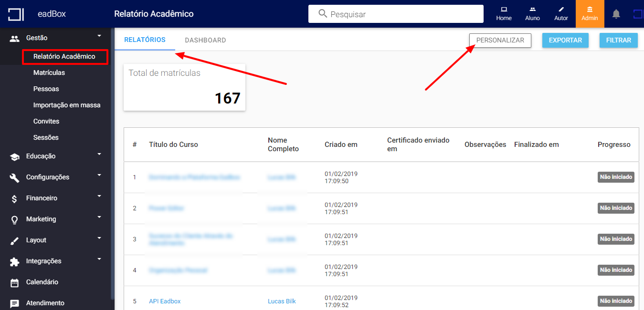Switch to the Dashboard tab

click(x=205, y=40)
